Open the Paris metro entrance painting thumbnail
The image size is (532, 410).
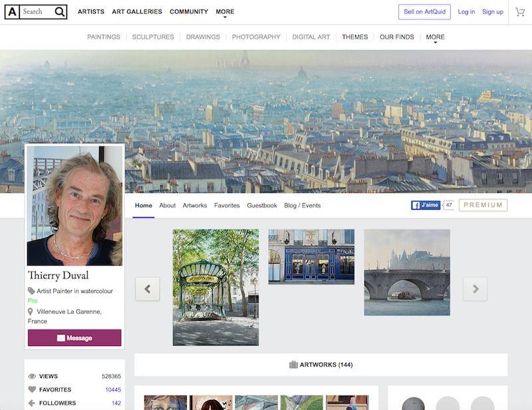pyautogui.click(x=215, y=288)
